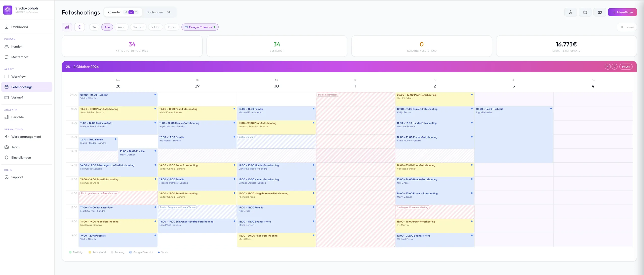Open the payment card icon button
This screenshot has width=644, height=275.
(x=600, y=12)
